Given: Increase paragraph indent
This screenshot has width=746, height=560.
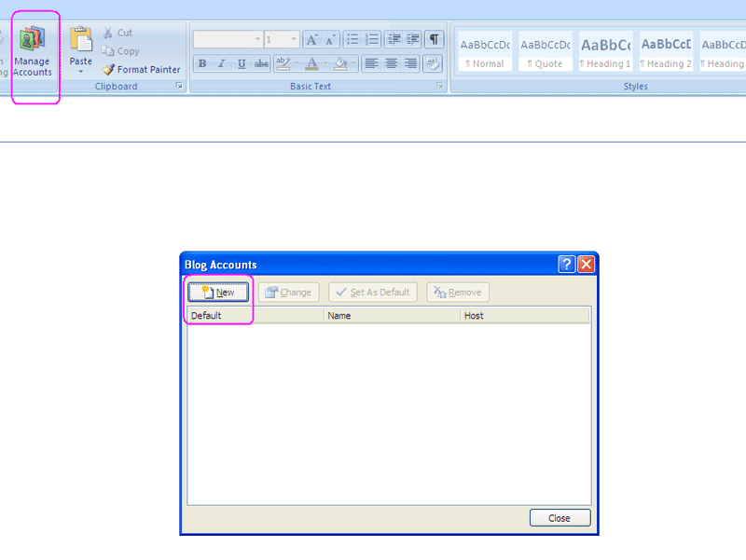Looking at the screenshot, I should [413, 39].
